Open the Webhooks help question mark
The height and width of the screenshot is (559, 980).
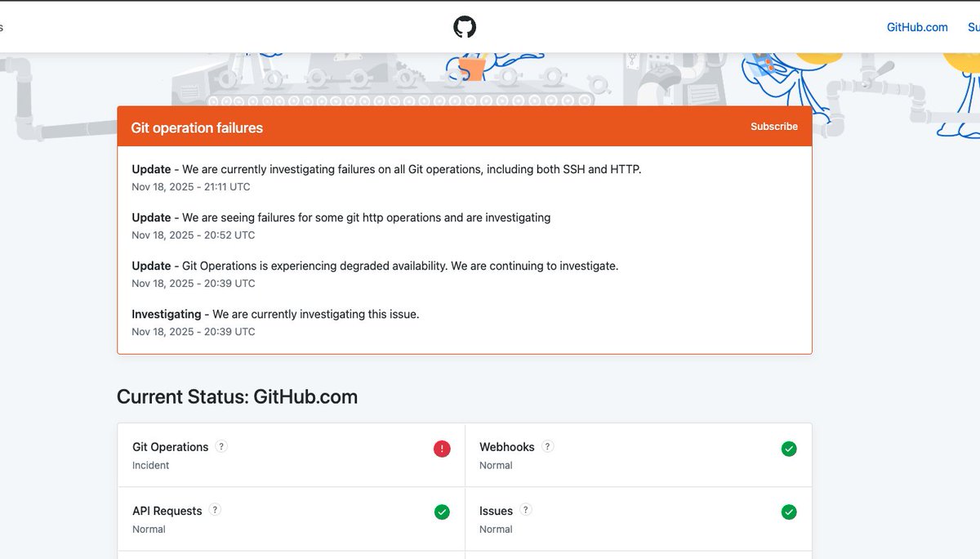548,446
